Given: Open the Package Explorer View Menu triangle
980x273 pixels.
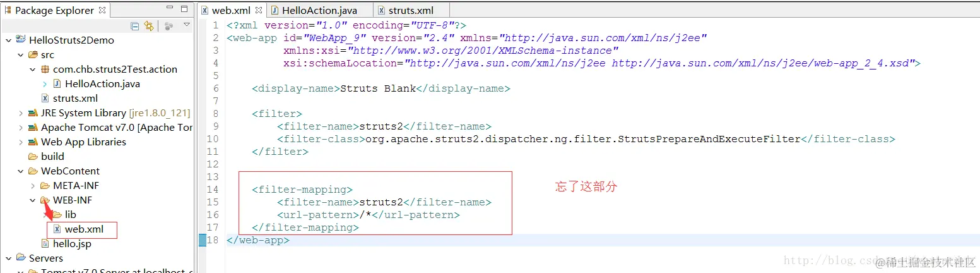Looking at the screenshot, I should 187,25.
